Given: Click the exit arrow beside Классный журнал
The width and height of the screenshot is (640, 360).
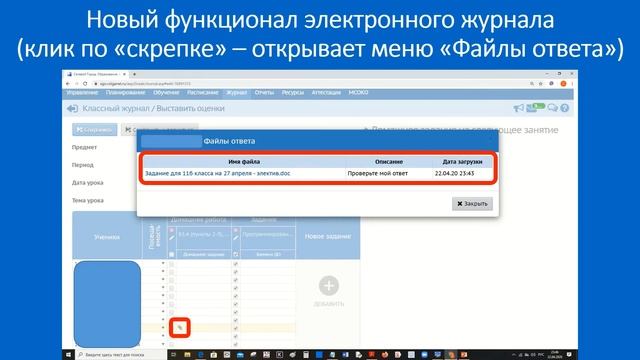Looking at the screenshot, I should (x=72, y=109).
